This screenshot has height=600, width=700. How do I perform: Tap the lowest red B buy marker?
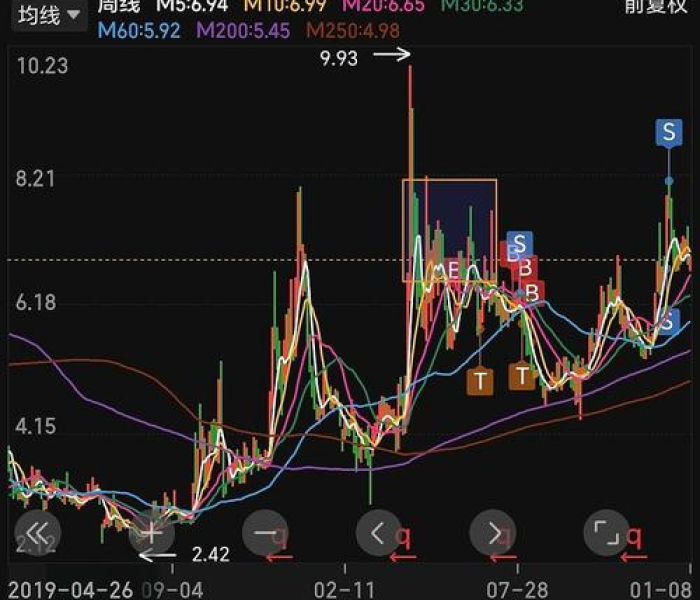[533, 292]
